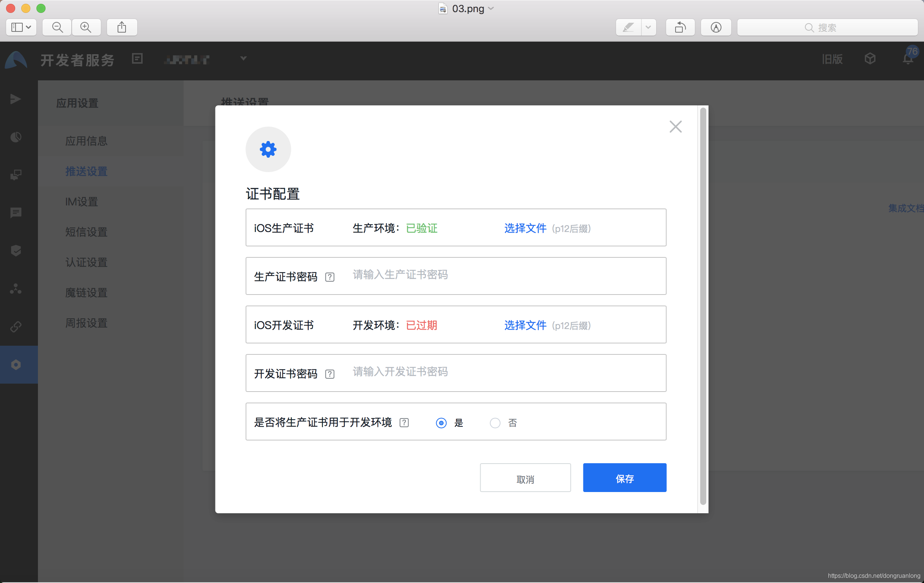The height and width of the screenshot is (583, 924).
Task: Open the IM设置 menu item
Action: coord(81,202)
